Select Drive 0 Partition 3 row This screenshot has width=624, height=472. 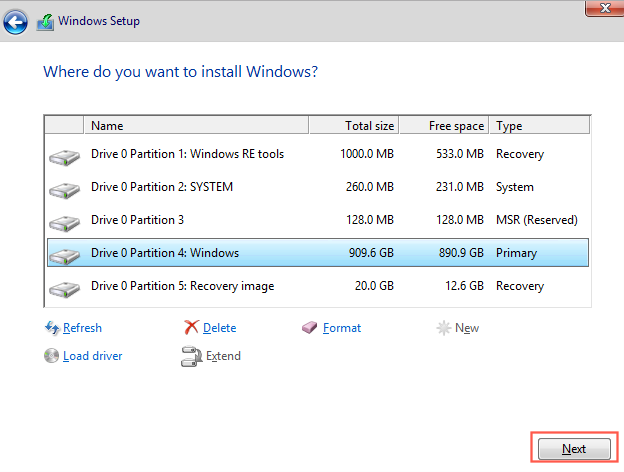click(x=138, y=220)
